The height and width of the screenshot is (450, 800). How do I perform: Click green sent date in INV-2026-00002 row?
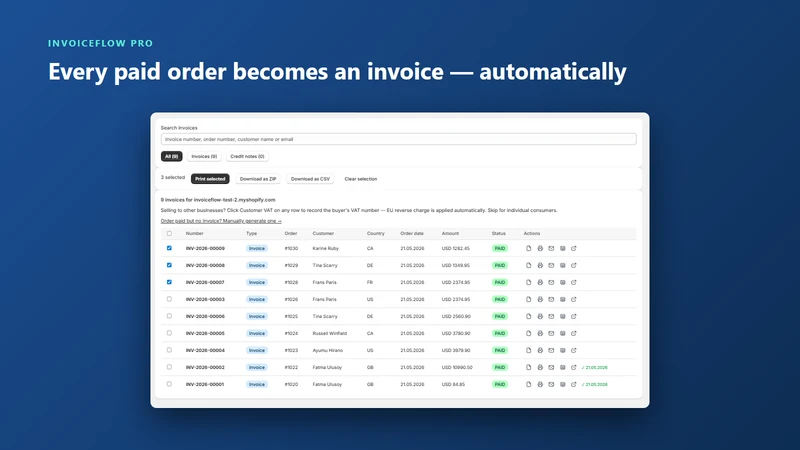pyautogui.click(x=594, y=367)
